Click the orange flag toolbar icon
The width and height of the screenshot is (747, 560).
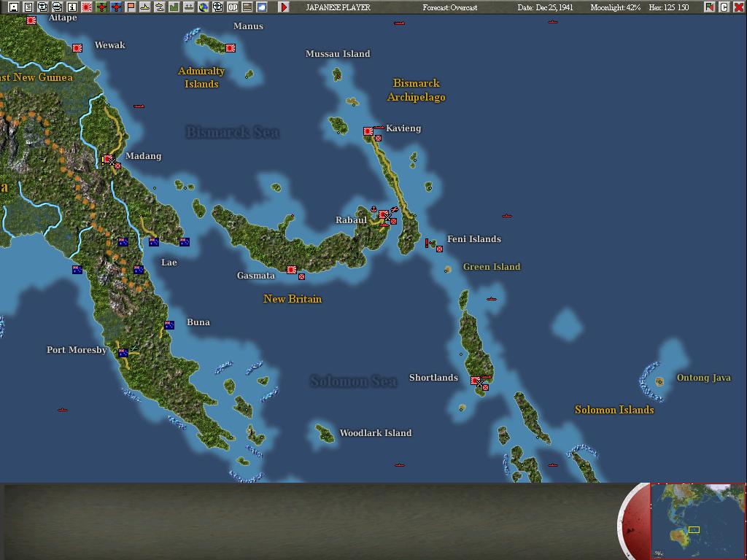pos(131,7)
